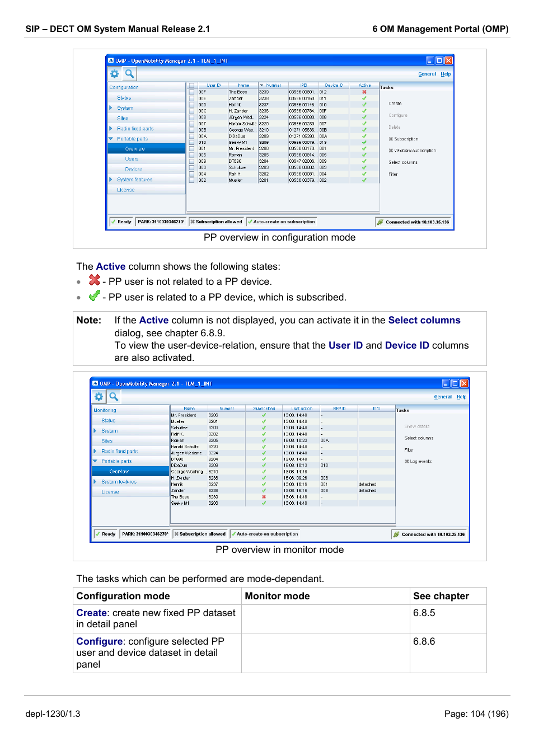Tick the checkbox for user 00C H. Zander

pyautogui.click(x=192, y=111)
